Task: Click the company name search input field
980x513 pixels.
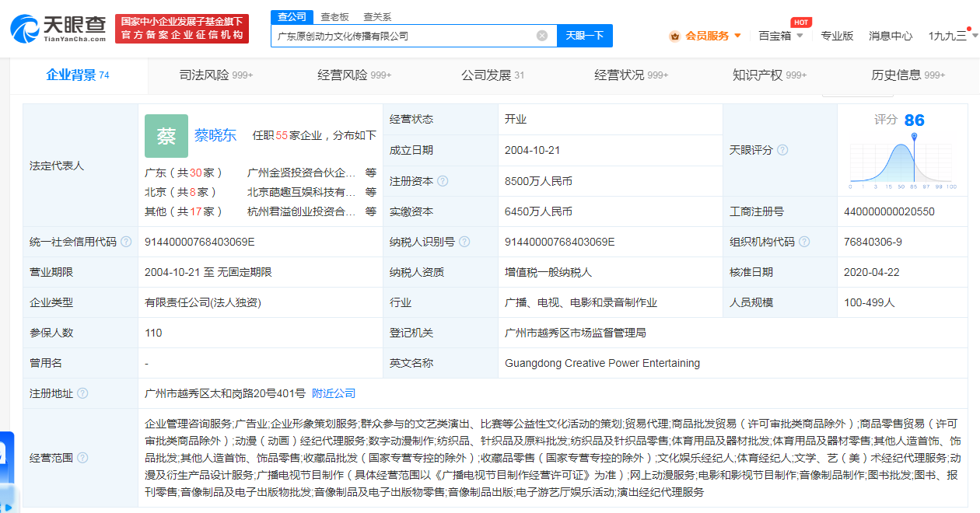Action: [404, 36]
